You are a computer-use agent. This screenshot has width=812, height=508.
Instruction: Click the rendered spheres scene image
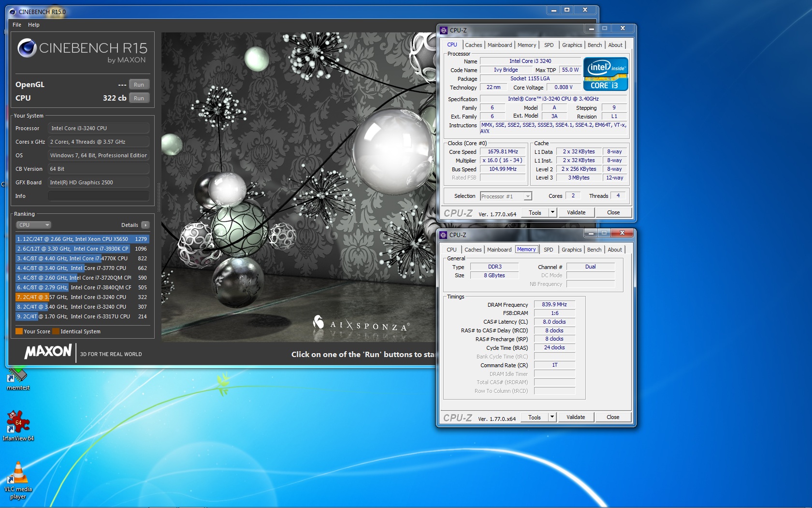[x=299, y=187]
